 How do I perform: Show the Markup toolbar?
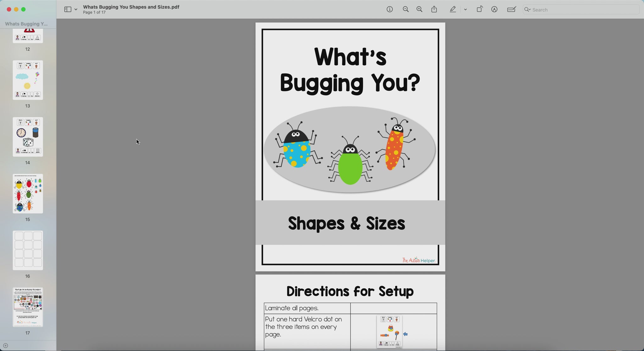point(494,9)
